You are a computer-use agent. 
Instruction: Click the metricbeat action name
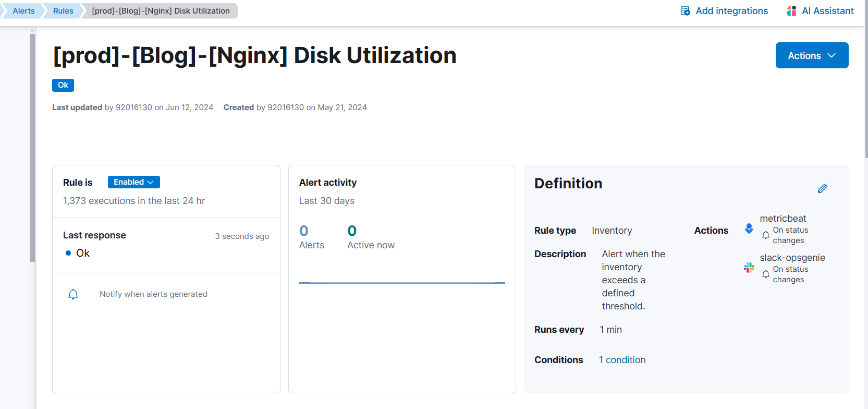[783, 219]
